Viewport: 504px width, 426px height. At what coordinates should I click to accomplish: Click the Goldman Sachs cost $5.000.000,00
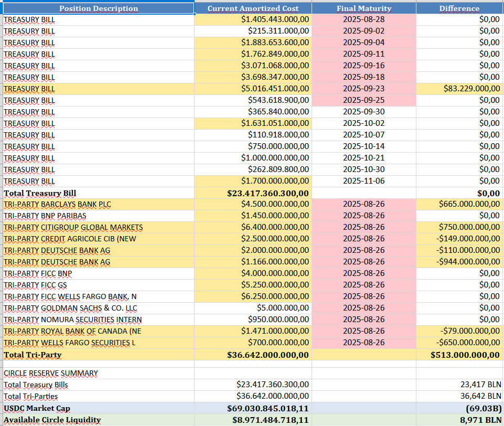coord(253,308)
